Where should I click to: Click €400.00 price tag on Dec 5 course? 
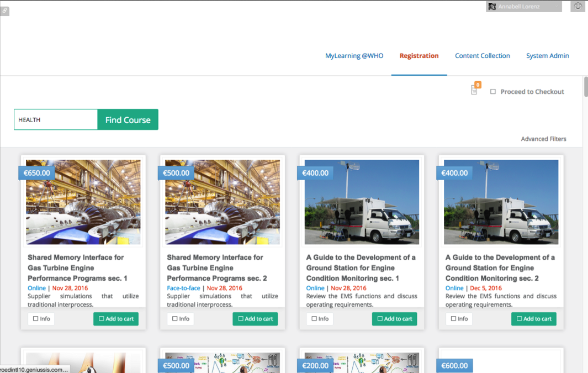[455, 173]
